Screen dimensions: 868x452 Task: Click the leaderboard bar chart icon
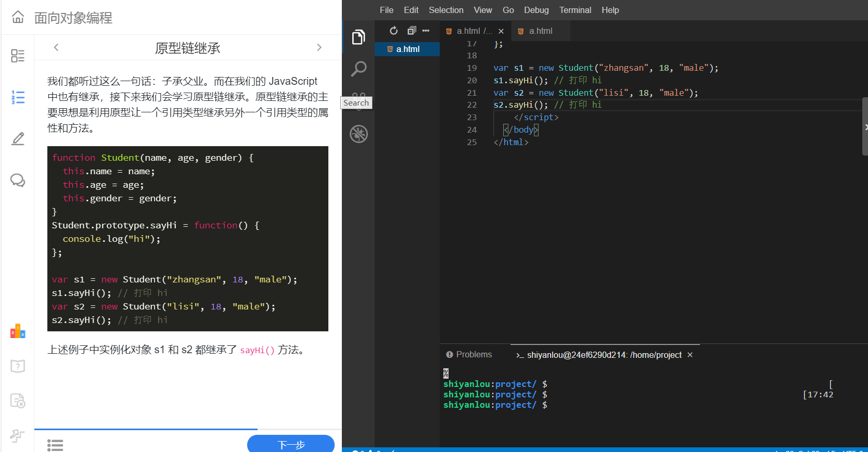(18, 331)
